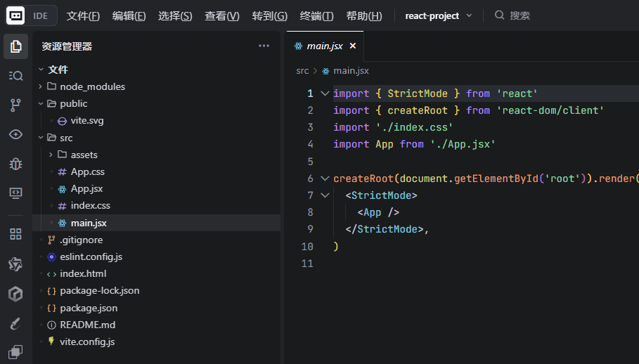Click the README.md info icon
The image size is (639, 364).
pos(51,325)
